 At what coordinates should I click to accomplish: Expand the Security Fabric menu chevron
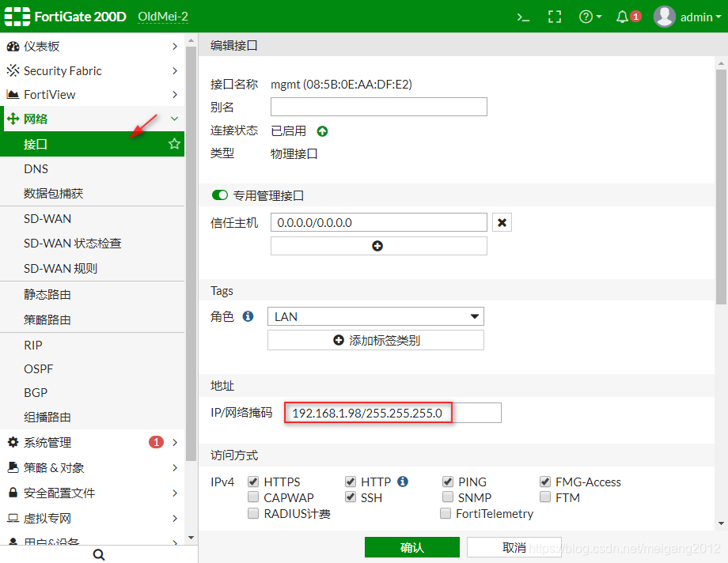point(175,70)
